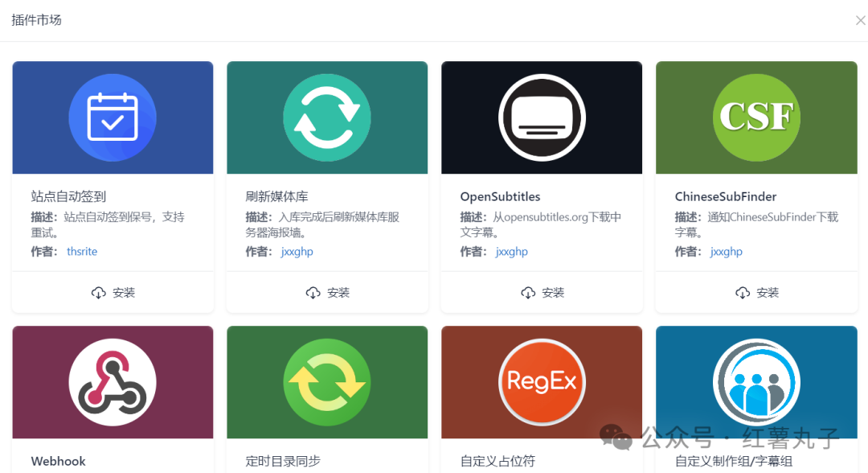The width and height of the screenshot is (868, 473).
Task: Click the description 站点自动签到保号，支持重试
Action: 108,224
